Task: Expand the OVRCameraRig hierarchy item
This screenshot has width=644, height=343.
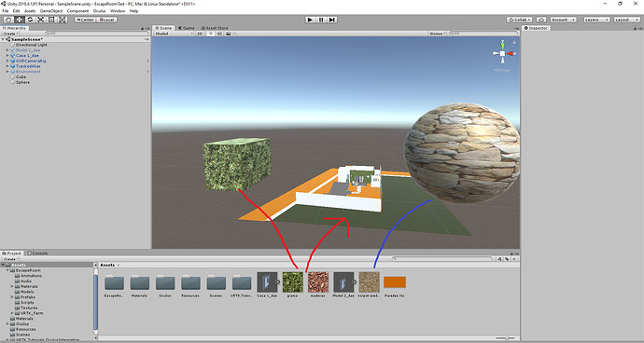Action: [7, 61]
